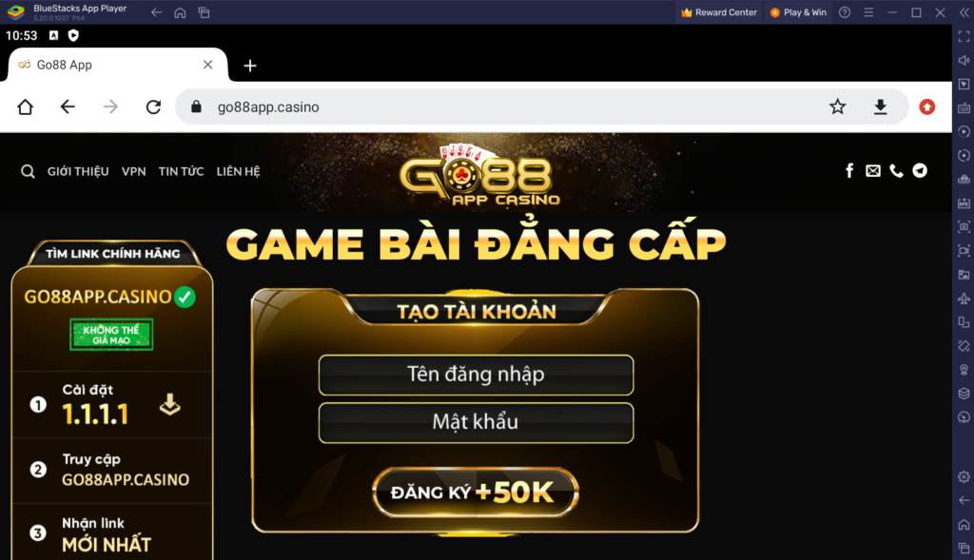Image resolution: width=974 pixels, height=560 pixels.
Task: Open a new browser tab
Action: tap(250, 66)
